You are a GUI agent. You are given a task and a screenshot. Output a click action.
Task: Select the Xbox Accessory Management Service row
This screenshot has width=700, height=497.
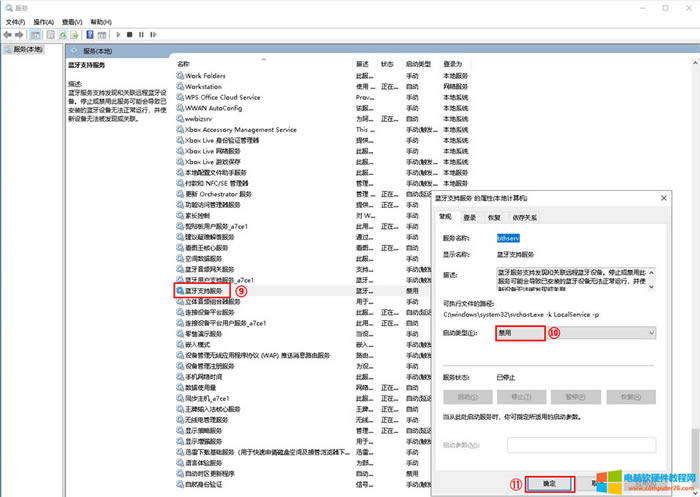[240, 129]
